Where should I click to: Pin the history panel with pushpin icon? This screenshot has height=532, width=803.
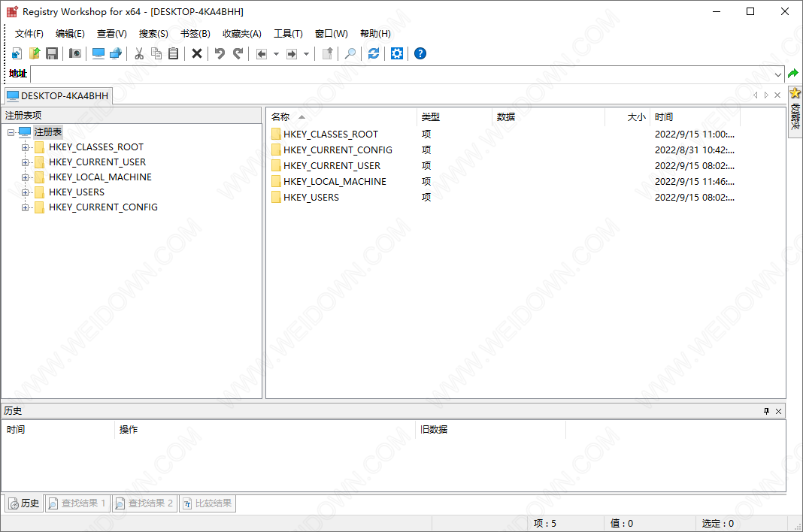[766, 411]
